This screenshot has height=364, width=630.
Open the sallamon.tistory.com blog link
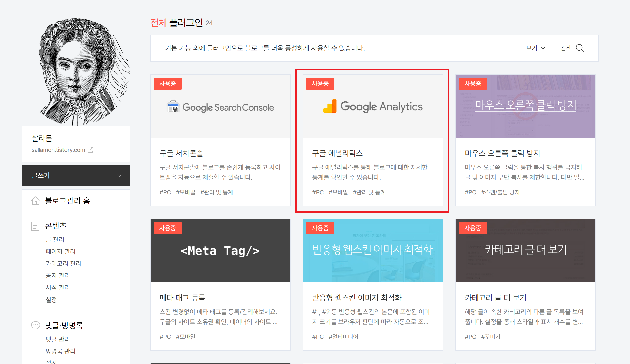(x=58, y=150)
